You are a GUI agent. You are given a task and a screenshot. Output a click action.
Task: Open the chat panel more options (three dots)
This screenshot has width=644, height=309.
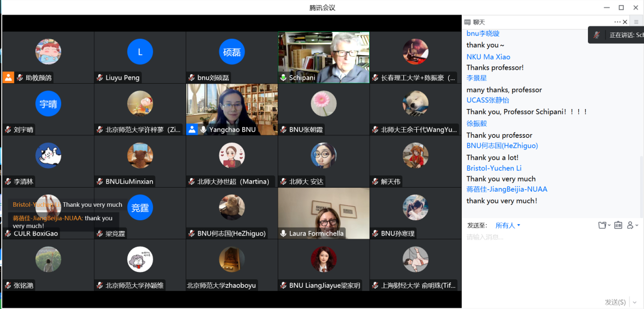(617, 22)
